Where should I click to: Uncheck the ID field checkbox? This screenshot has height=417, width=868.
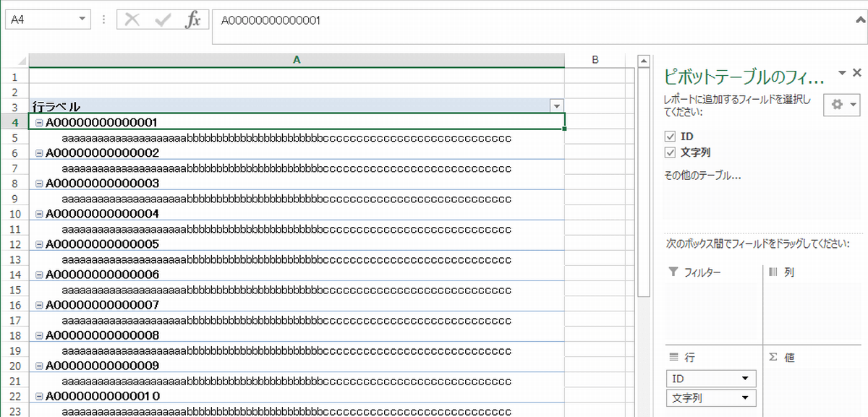point(670,136)
